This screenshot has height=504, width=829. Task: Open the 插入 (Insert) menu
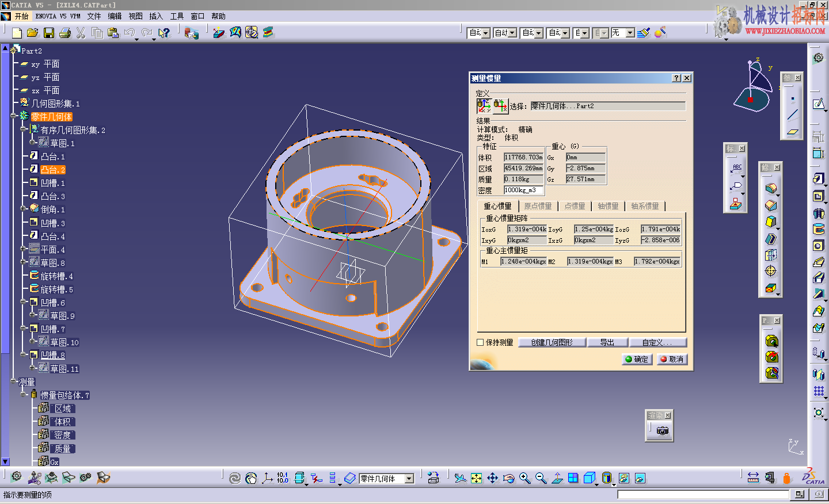pos(156,16)
